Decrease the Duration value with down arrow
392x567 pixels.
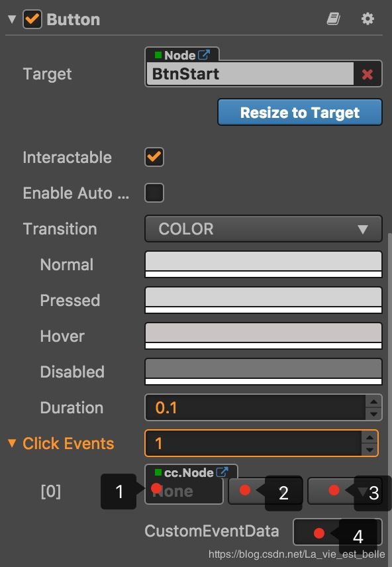pos(373,414)
